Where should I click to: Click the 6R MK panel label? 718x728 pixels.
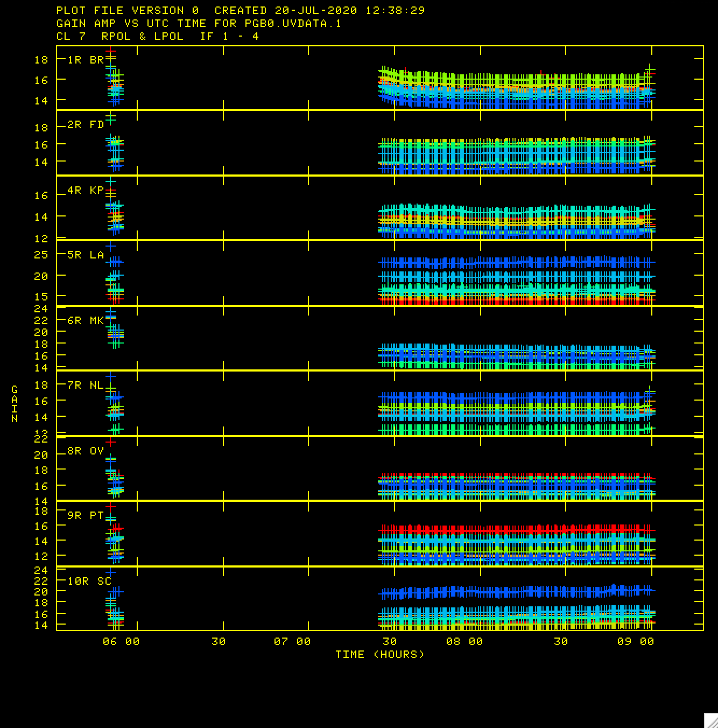86,320
